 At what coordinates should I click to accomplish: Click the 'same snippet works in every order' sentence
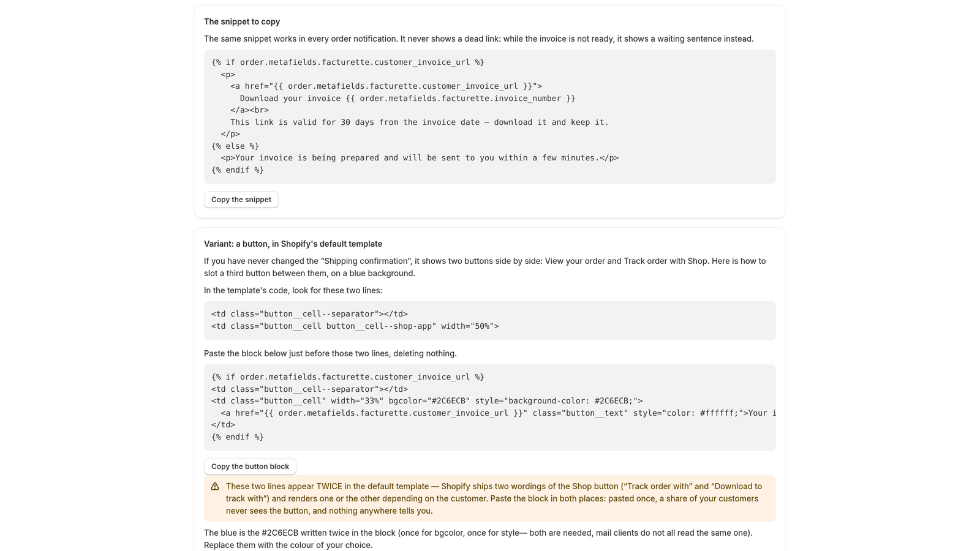479,39
